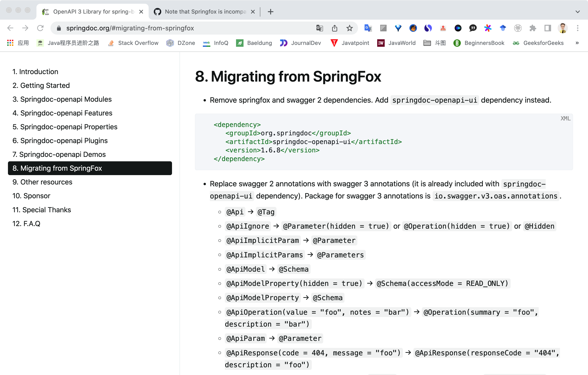Open the Baeldung bookmark
This screenshot has height=375, width=588.
click(254, 43)
